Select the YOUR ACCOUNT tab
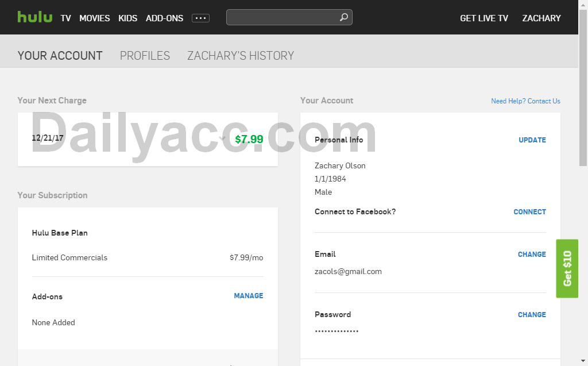Image resolution: width=588 pixels, height=366 pixels. (60, 56)
